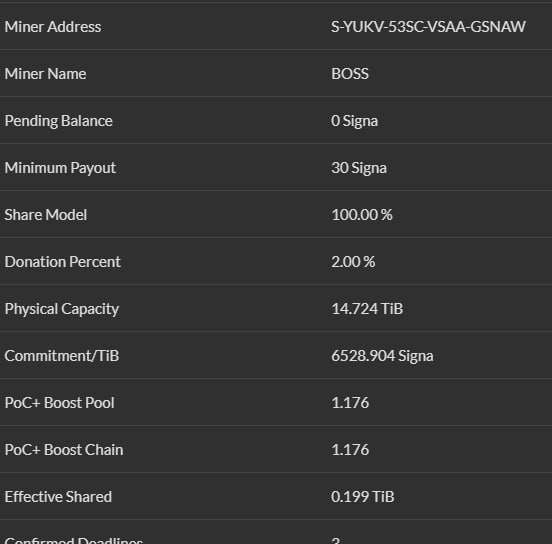Select the Physical Capacity label
The width and height of the screenshot is (552, 544).
(x=62, y=309)
